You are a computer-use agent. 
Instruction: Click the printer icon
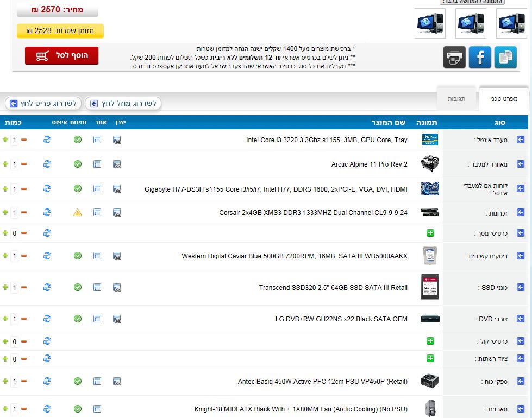tap(454, 57)
